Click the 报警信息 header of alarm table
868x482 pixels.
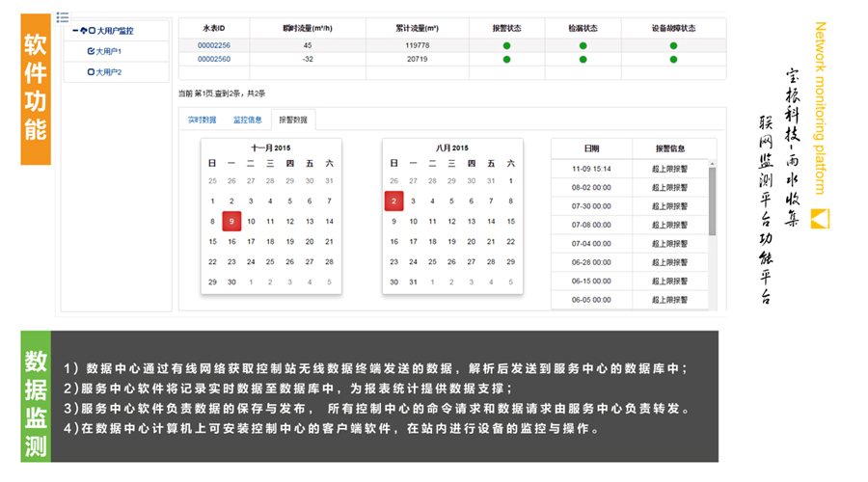click(670, 148)
